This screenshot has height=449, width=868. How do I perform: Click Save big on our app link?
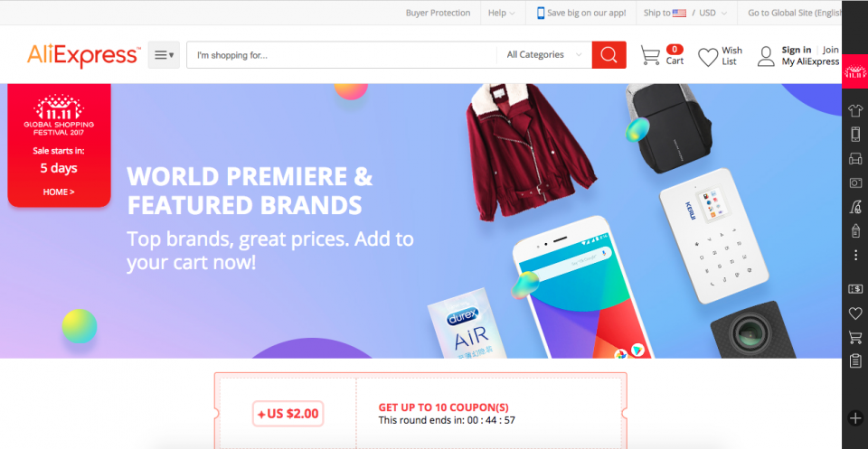[x=581, y=13]
